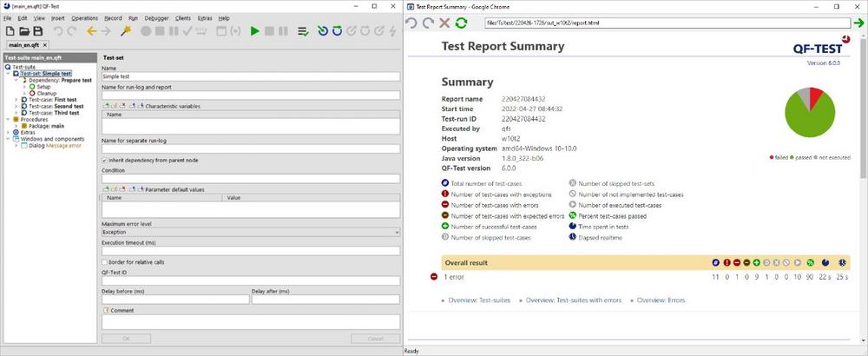This screenshot has width=868, height=356.
Task: Click the add row icon above Parameter default values
Action: [x=106, y=189]
